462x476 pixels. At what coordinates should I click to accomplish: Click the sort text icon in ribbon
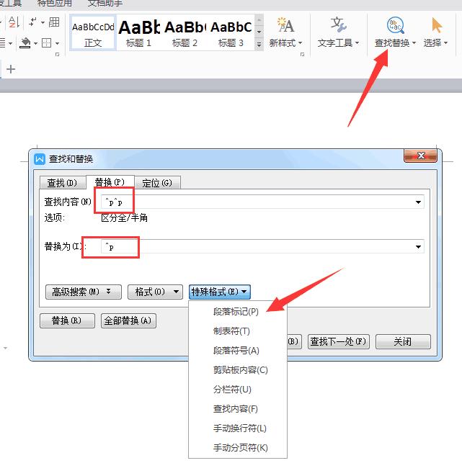(x=14, y=22)
